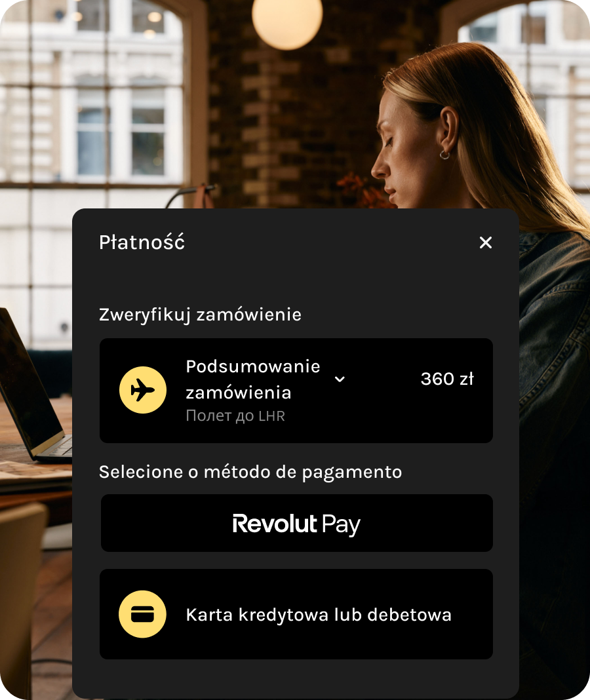Close the Płatność payment dialog

(485, 243)
